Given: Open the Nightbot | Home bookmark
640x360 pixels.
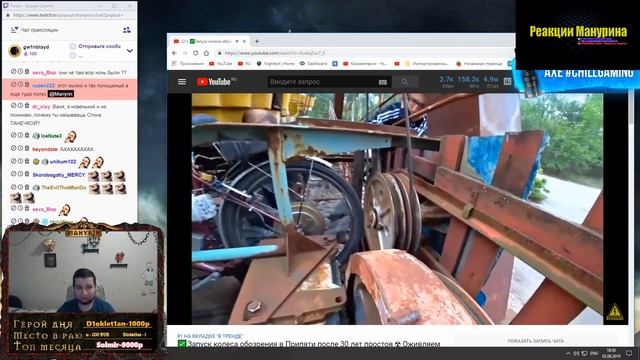Looking at the screenshot, I should point(276,64).
